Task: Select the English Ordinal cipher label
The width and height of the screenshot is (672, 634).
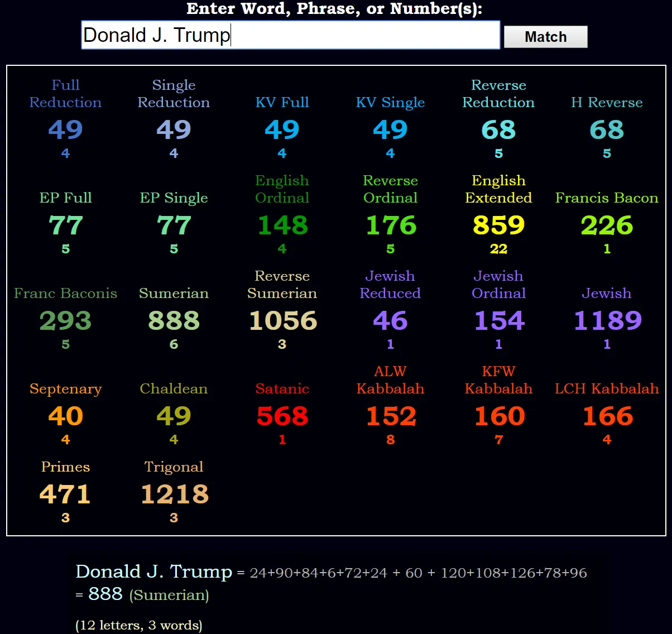Action: 282,189
